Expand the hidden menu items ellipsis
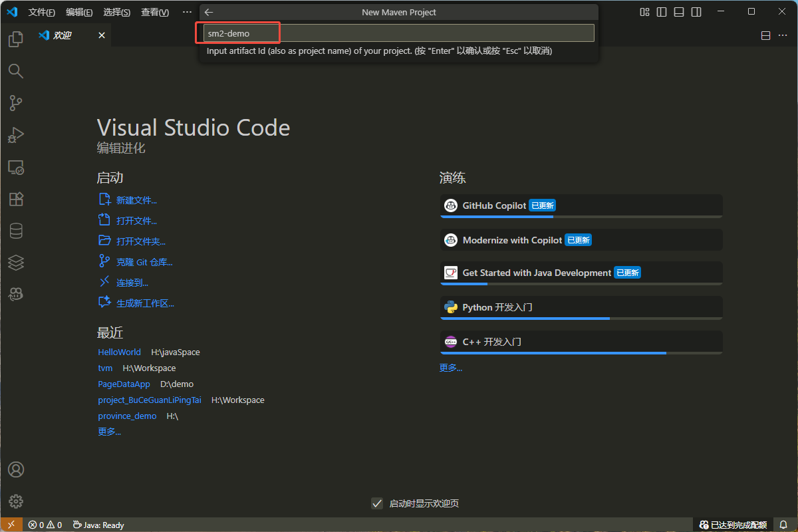This screenshot has width=798, height=532. pos(187,12)
